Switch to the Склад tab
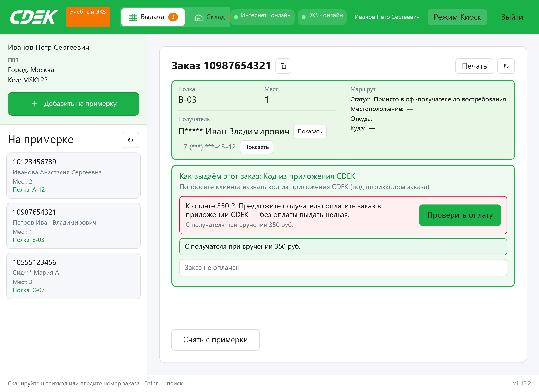 210,17
